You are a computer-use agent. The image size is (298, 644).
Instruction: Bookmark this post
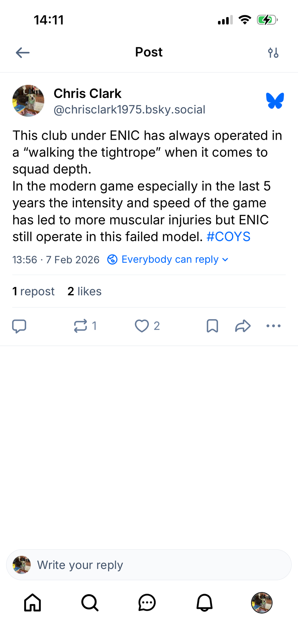point(212,326)
